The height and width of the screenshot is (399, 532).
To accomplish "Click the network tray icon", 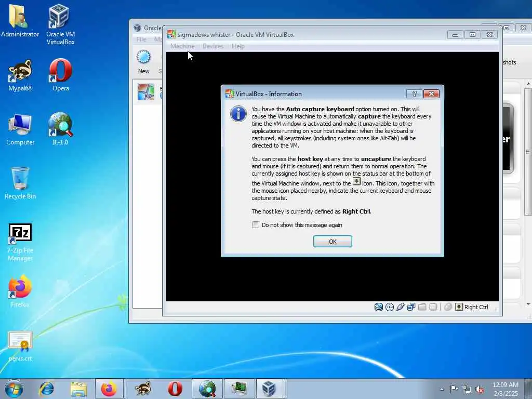I will coord(467,389).
